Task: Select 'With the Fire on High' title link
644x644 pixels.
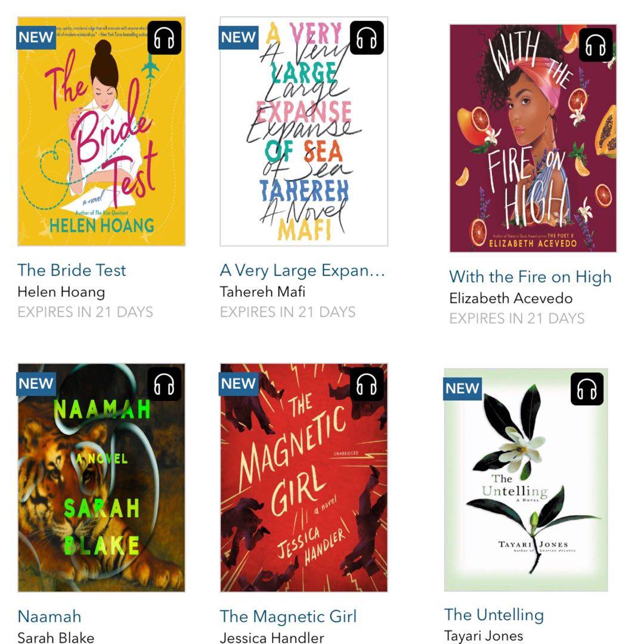Action: pos(530,277)
